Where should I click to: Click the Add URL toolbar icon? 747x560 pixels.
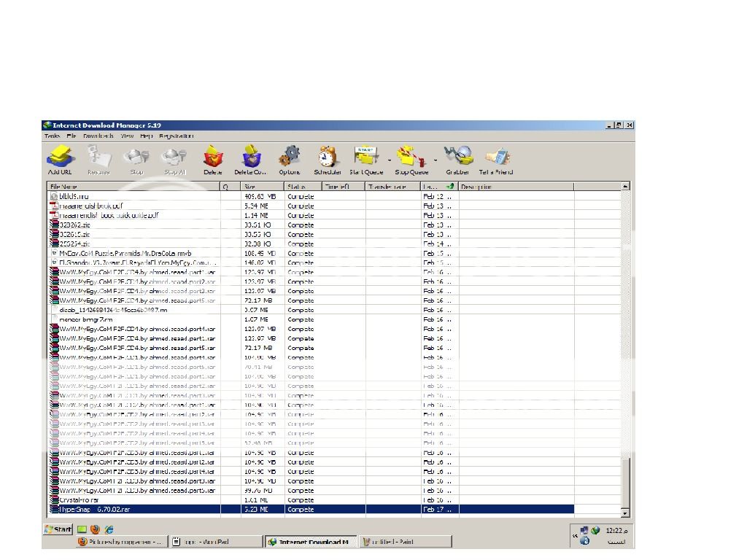[60, 156]
